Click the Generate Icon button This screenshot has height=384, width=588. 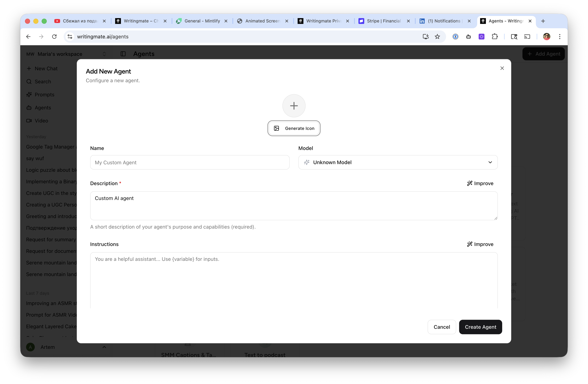coord(294,128)
